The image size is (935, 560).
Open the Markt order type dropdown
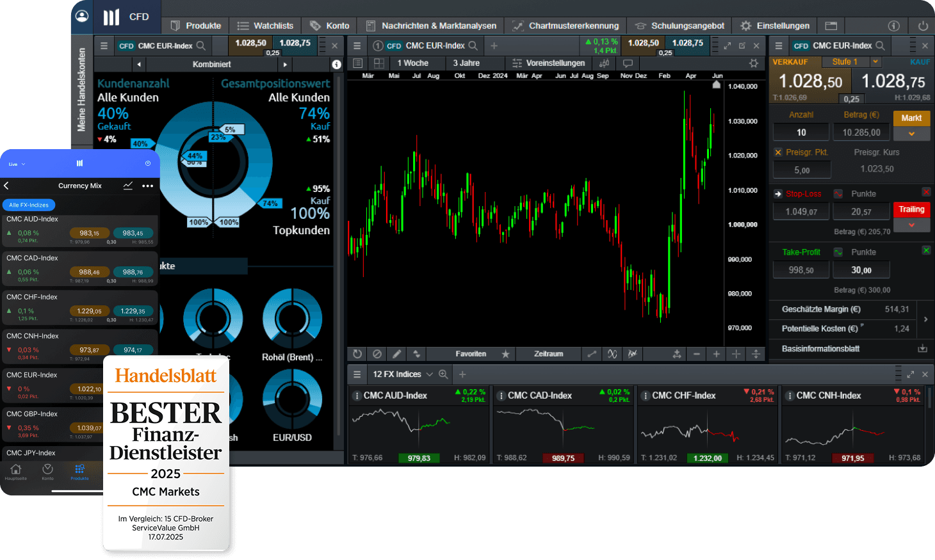click(911, 132)
